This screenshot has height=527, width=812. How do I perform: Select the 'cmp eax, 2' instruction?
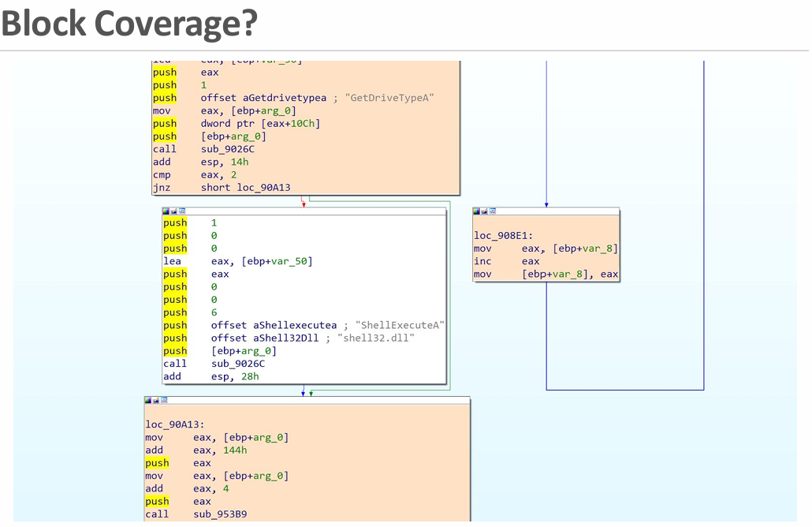(194, 174)
